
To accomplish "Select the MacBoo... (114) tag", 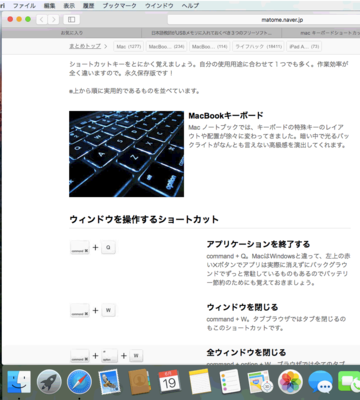I will click(209, 47).
